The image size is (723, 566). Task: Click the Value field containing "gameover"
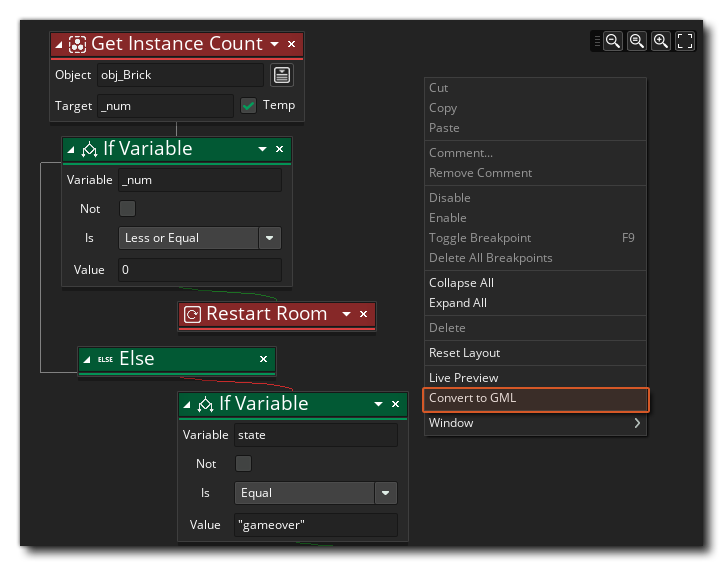click(x=315, y=525)
